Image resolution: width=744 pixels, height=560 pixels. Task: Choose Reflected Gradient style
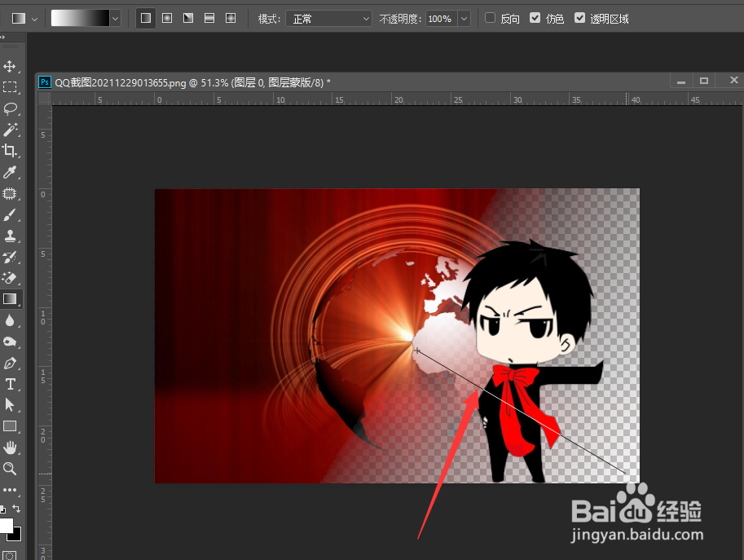point(209,19)
